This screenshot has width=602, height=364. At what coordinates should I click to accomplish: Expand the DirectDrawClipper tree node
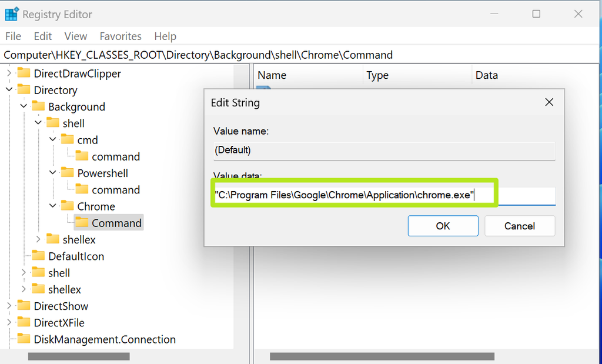(x=8, y=73)
